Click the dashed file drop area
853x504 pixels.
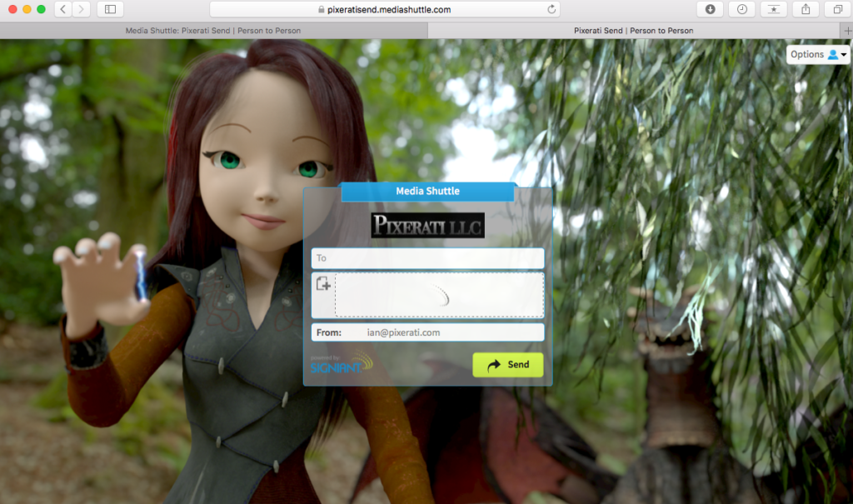(x=439, y=295)
